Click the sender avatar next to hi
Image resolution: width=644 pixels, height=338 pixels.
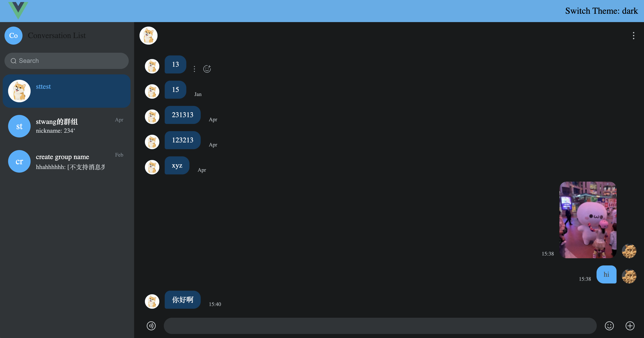629,276
